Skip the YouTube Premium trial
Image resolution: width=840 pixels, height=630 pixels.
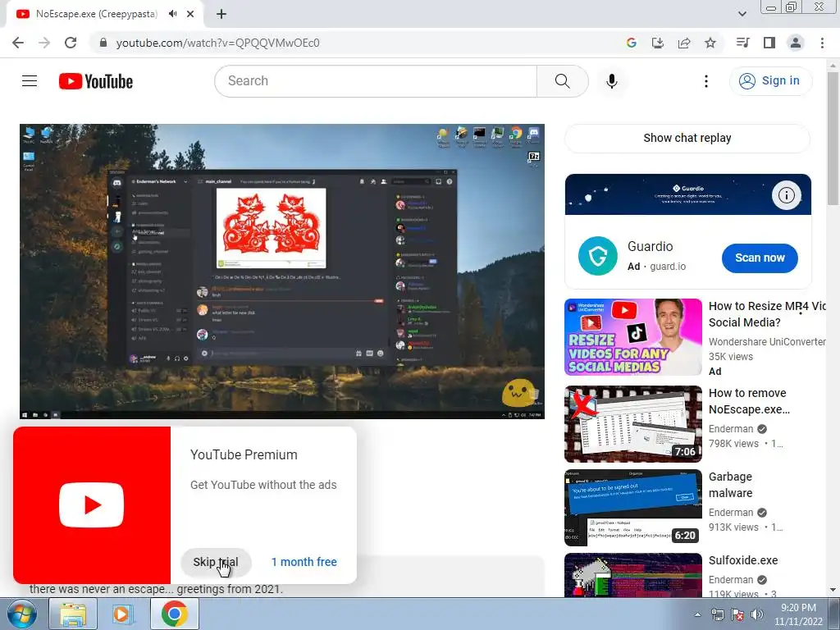pos(216,562)
